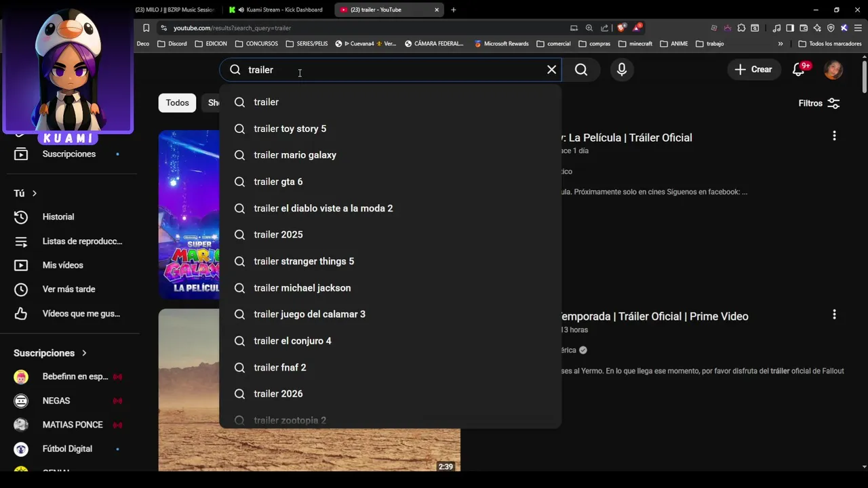The height and width of the screenshot is (488, 868).
Task: Open the Brave Wallet icon
Action: click(x=804, y=28)
